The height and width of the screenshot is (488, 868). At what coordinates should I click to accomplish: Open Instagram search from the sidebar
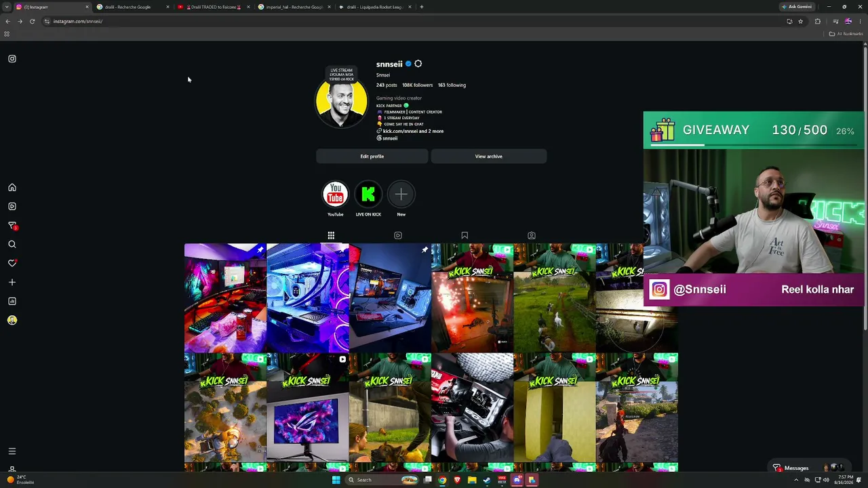point(12,245)
